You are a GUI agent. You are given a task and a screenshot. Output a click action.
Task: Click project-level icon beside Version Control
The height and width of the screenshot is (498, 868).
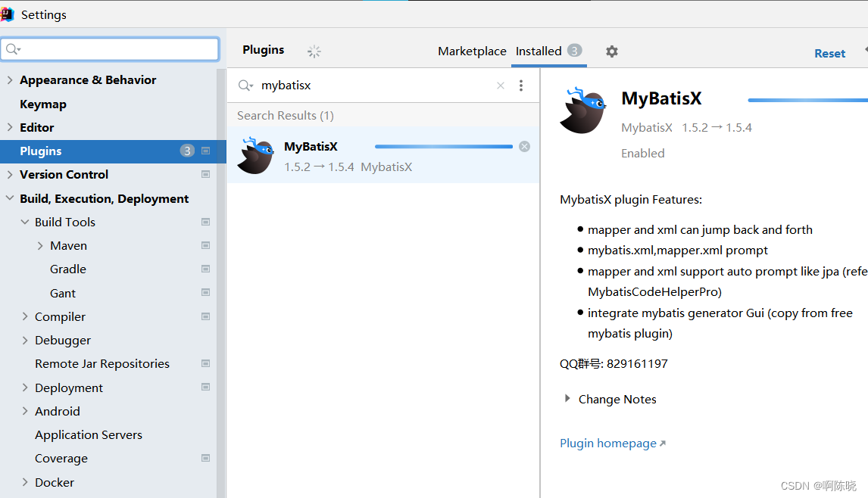(205, 174)
